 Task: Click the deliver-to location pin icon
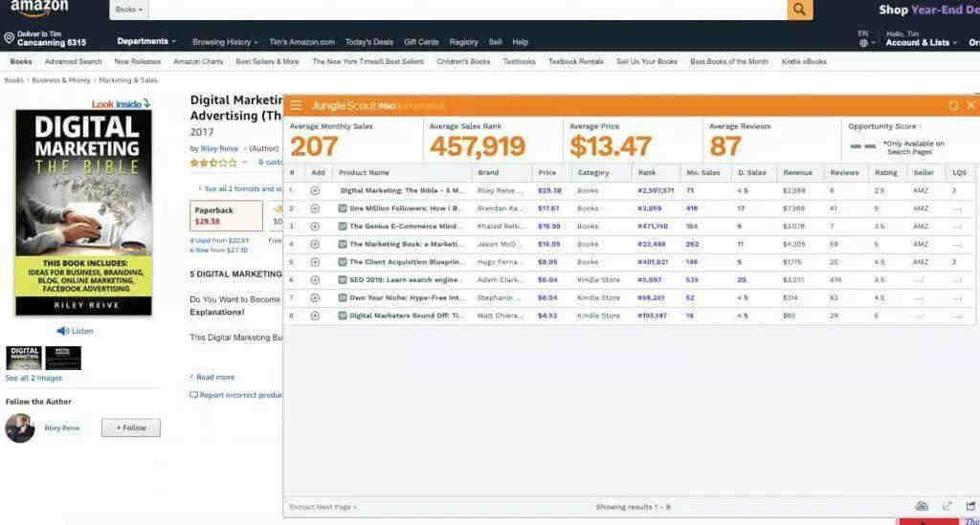[x=9, y=38]
